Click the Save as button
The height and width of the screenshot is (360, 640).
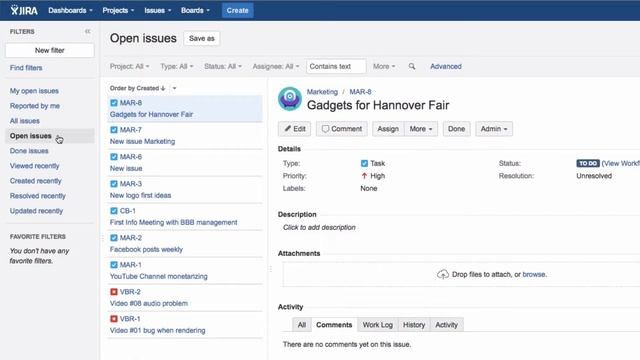202,38
